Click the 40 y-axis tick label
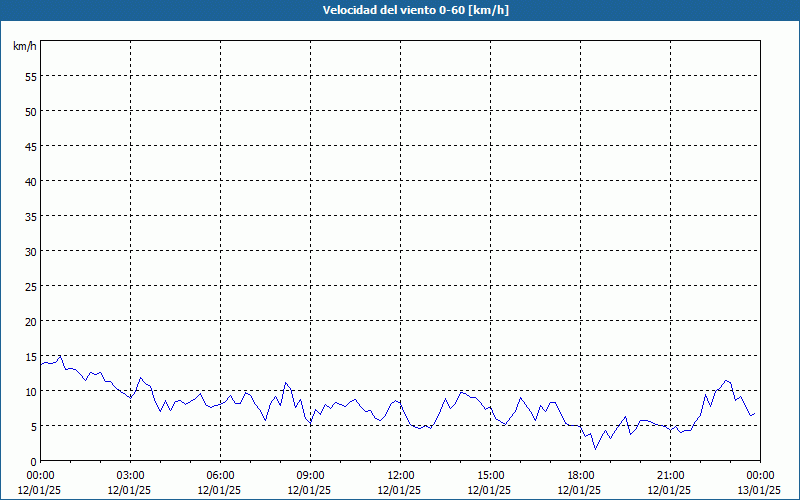Screen dimensions: 800x500 pyautogui.click(x=30, y=181)
